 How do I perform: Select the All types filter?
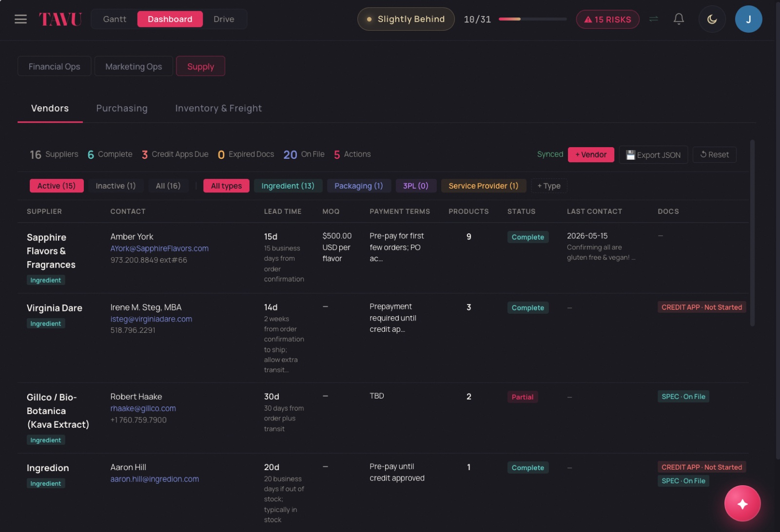pos(226,186)
